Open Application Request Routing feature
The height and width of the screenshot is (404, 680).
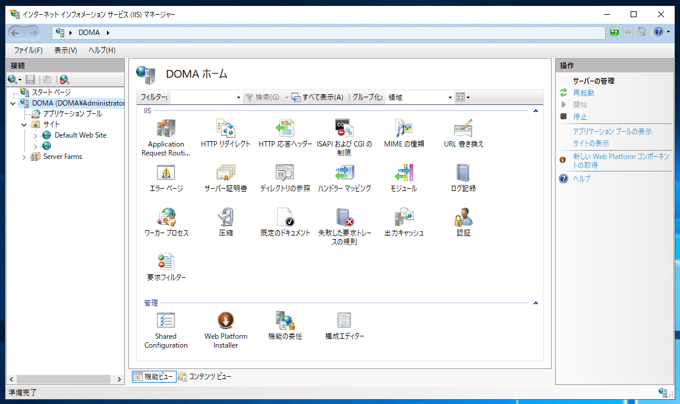[x=166, y=137]
